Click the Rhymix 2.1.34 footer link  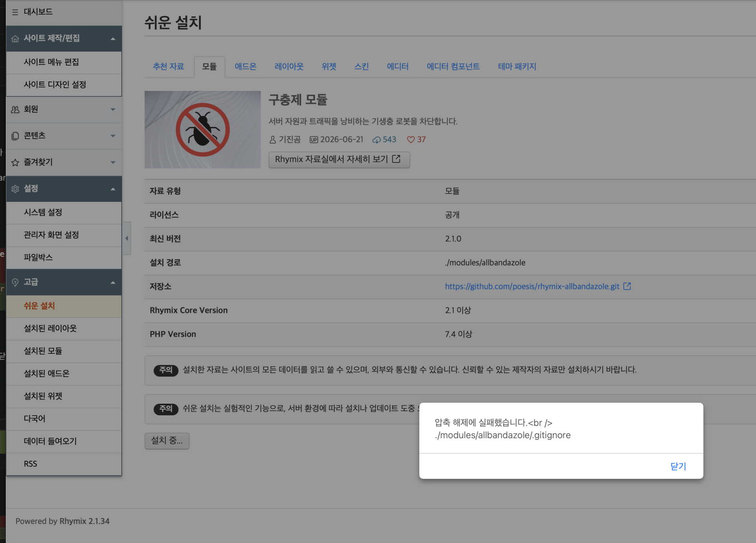85,521
